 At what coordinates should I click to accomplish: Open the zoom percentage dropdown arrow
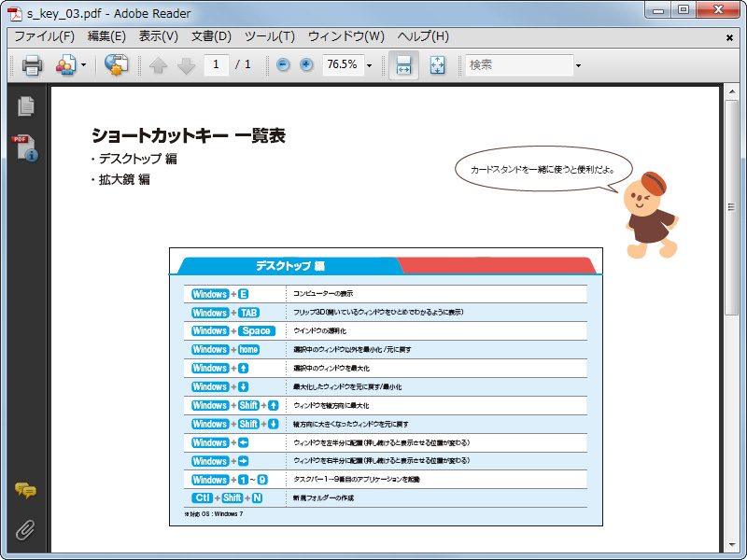(x=369, y=65)
